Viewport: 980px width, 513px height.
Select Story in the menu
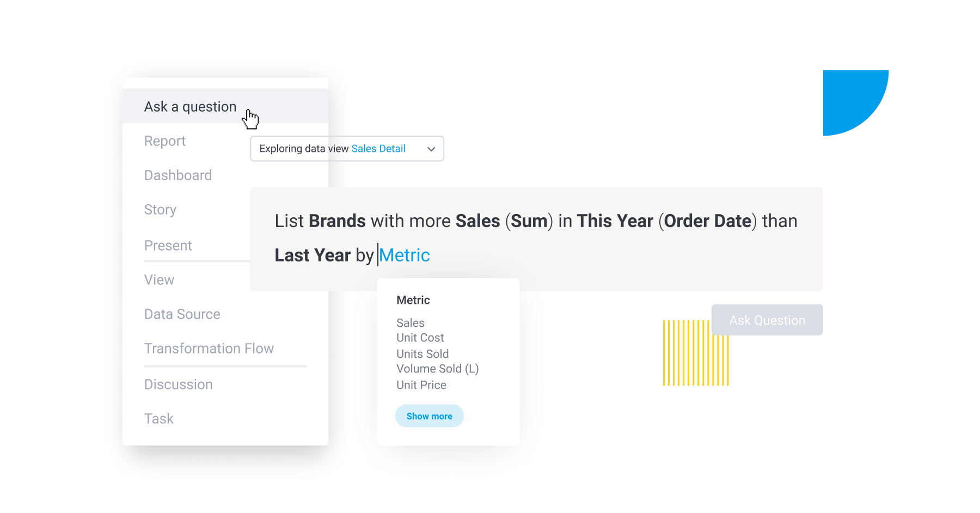click(x=160, y=210)
